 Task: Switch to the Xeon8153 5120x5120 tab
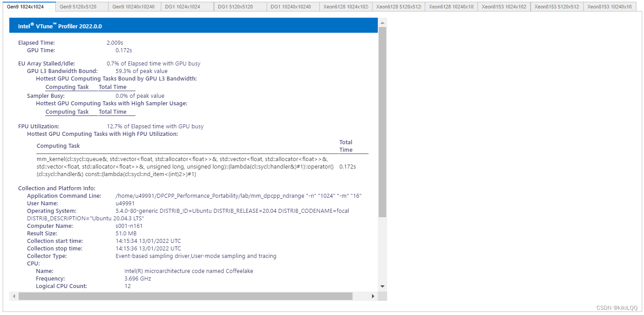pos(556,7)
